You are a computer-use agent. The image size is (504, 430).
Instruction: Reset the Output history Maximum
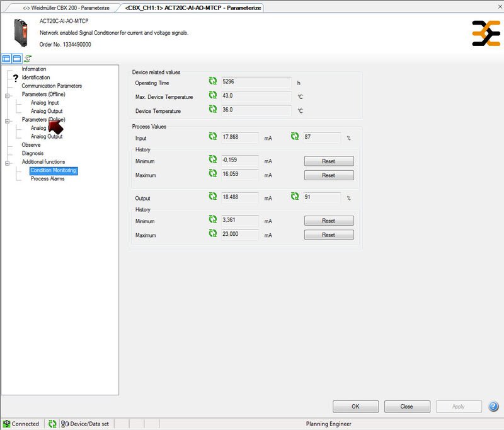tap(329, 235)
